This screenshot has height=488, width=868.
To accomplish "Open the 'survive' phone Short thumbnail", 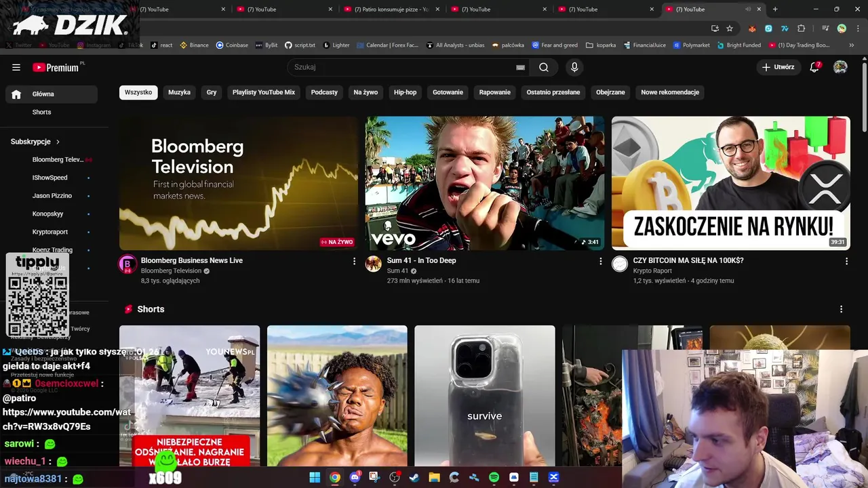I will point(485,396).
